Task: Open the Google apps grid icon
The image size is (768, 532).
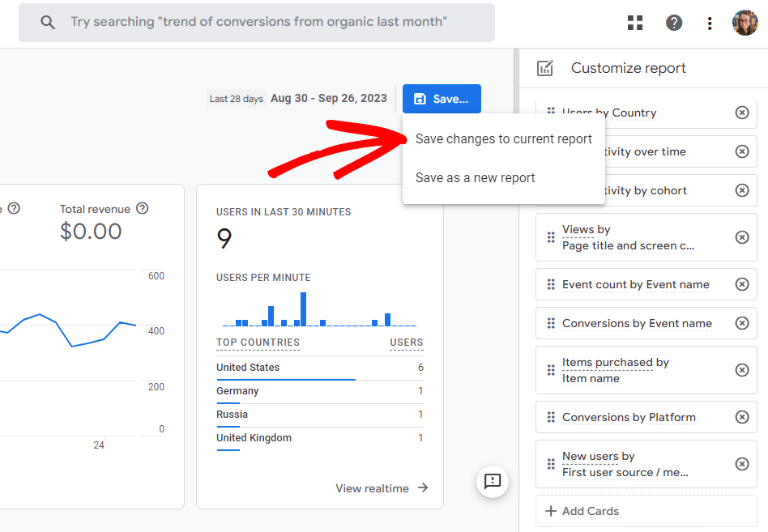Action: [x=635, y=22]
